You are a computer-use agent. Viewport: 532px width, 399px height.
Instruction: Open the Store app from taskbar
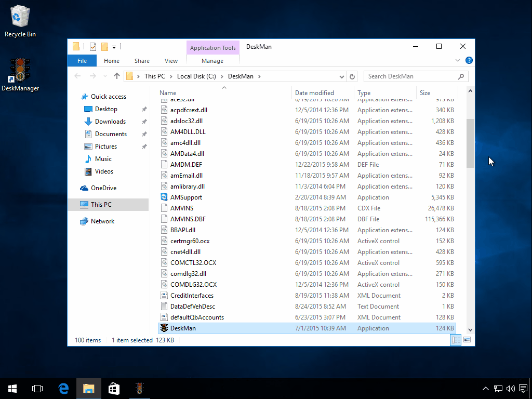[114, 389]
